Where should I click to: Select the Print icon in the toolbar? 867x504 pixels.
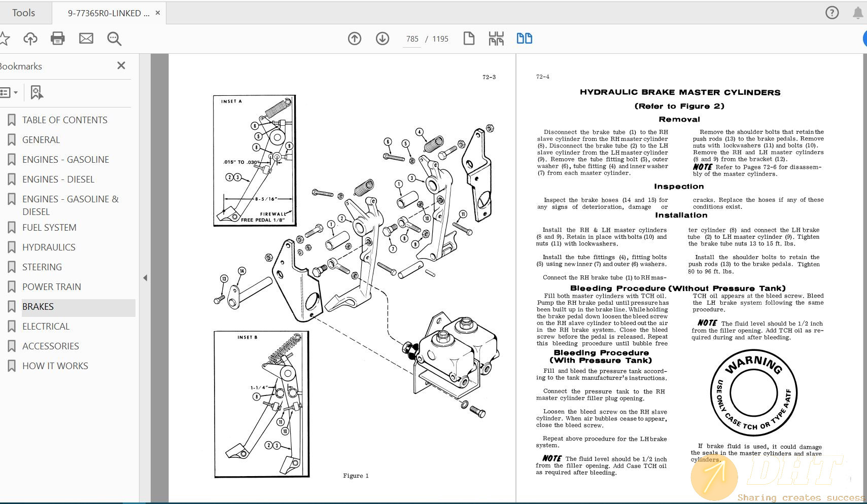point(57,38)
